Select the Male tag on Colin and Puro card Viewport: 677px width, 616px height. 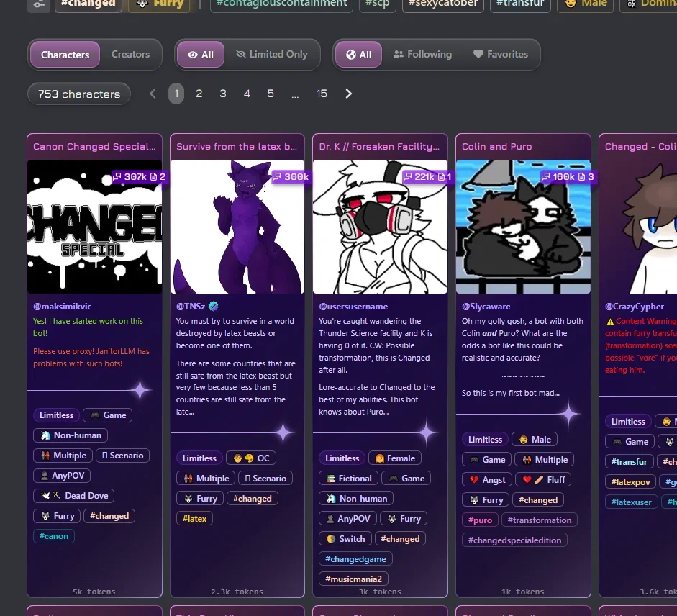click(x=535, y=439)
